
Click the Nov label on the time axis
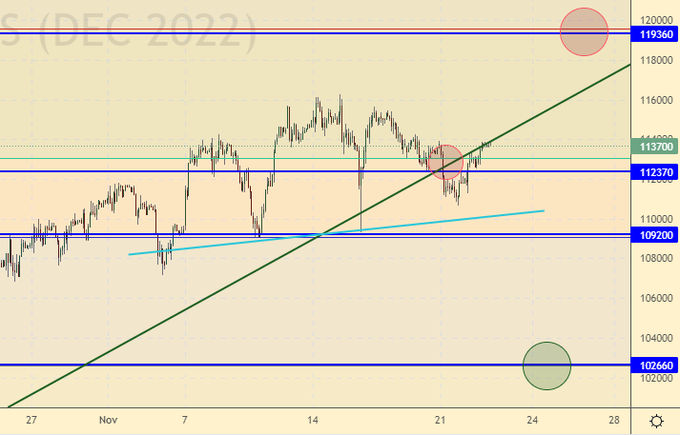109,420
